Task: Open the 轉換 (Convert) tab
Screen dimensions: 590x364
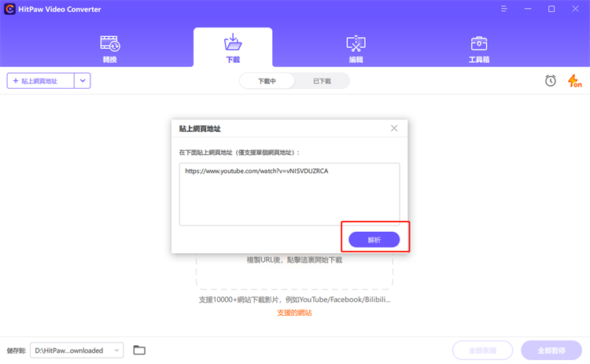Action: [x=110, y=49]
